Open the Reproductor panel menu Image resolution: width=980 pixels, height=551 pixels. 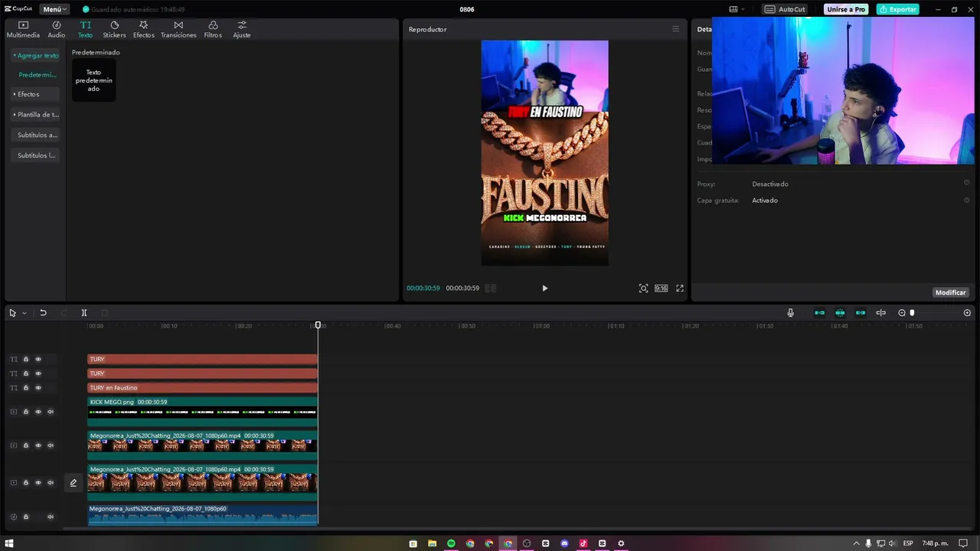(x=675, y=29)
